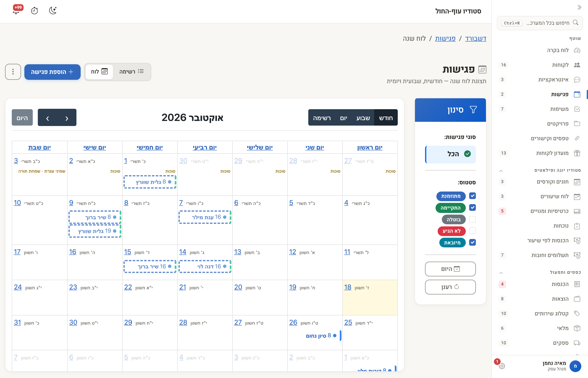Viewport: 588px width, 378px height.
Task: Open the three-dot more options menu
Action: [13, 72]
